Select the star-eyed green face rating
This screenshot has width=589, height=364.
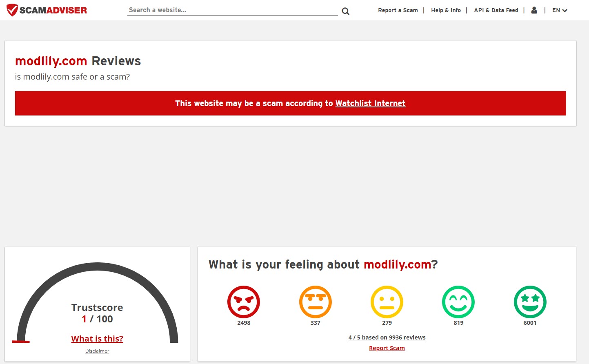[530, 302]
